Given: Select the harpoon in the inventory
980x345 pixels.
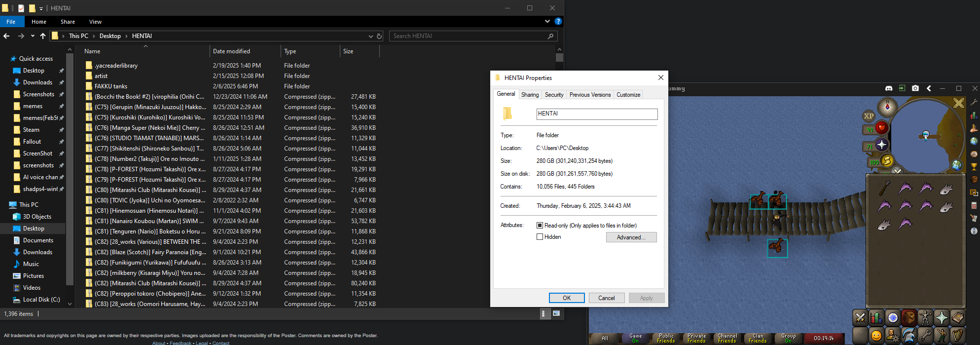Looking at the screenshot, I should pos(885,188).
